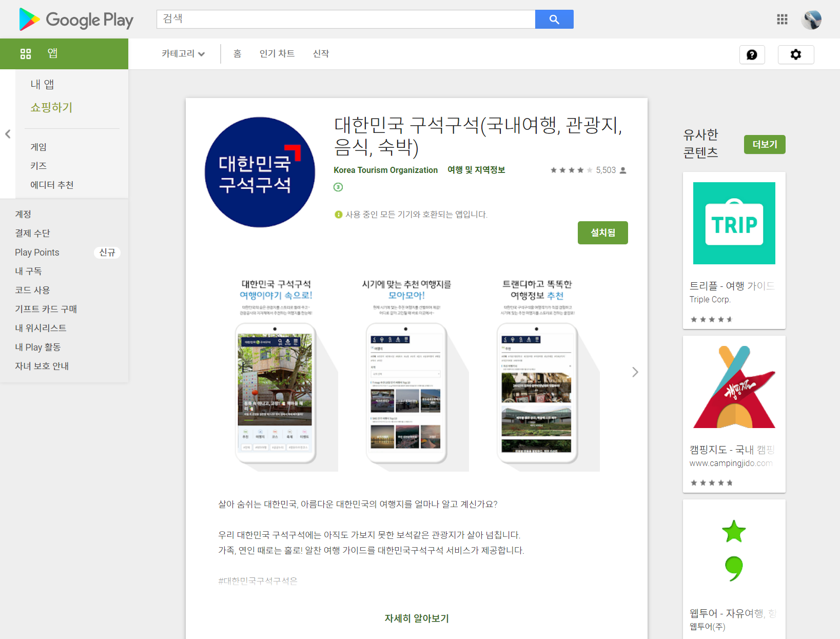The height and width of the screenshot is (639, 840).
Task: Open the 계정 link
Action: coord(23,214)
